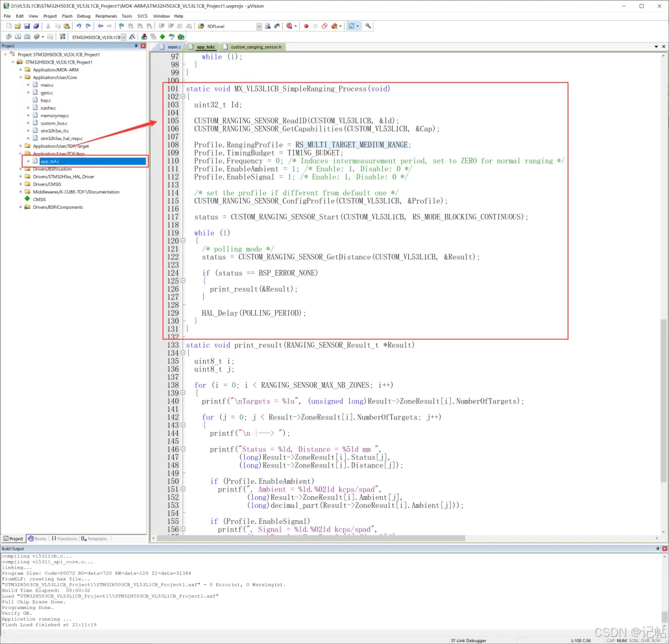Viewport: 669px width, 644px height.
Task: Start the debug session with the magnifier icon
Action: (x=289, y=27)
